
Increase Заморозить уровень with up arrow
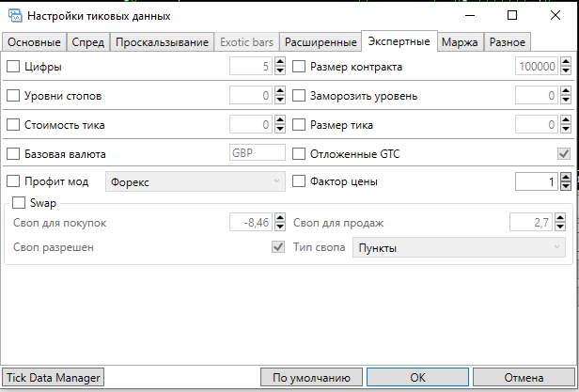[566, 91]
